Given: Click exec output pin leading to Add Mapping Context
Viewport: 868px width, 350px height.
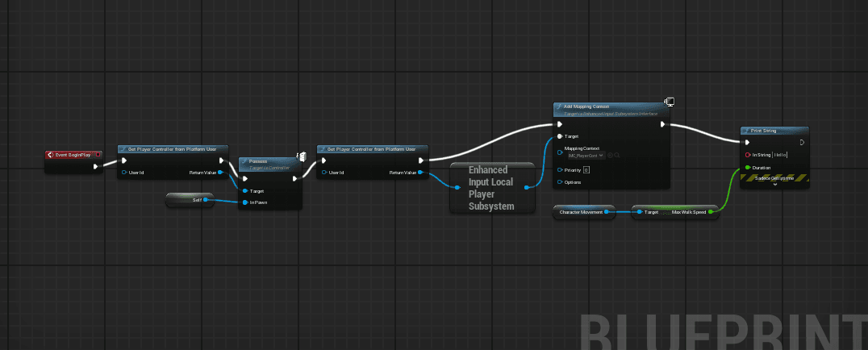Looking at the screenshot, I should (x=421, y=160).
